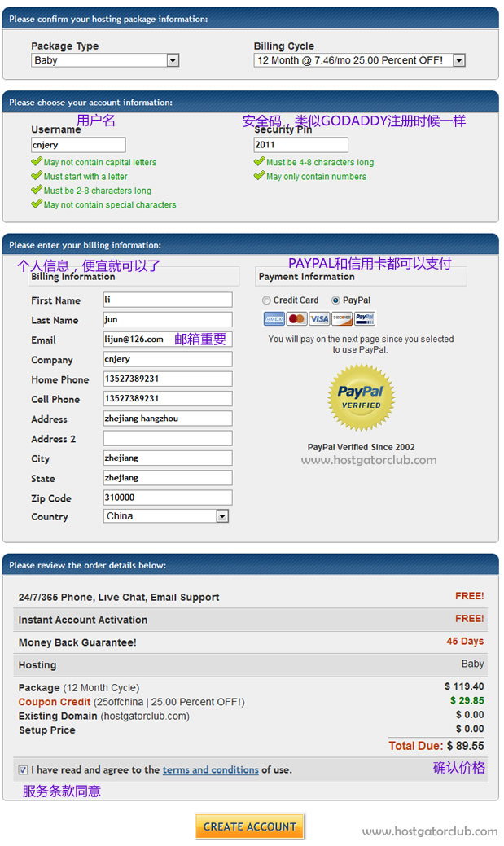Click the Coupon Credit label text

coord(54,702)
